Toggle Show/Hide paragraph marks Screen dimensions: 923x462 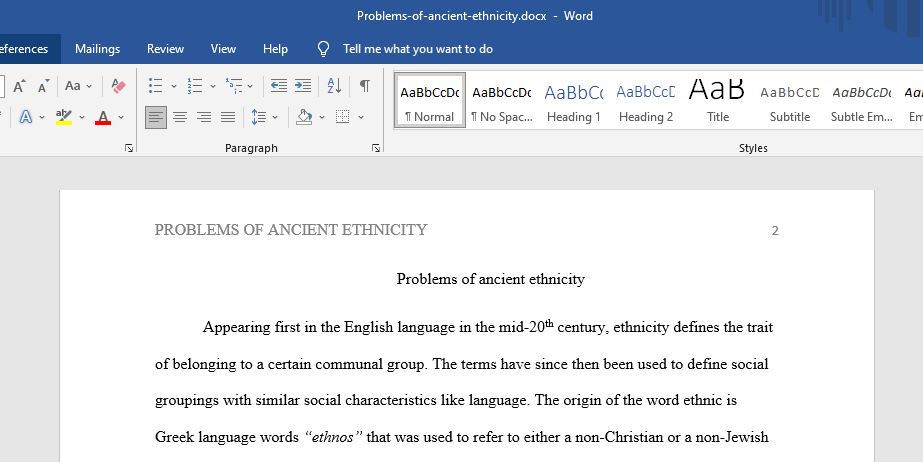click(x=365, y=86)
